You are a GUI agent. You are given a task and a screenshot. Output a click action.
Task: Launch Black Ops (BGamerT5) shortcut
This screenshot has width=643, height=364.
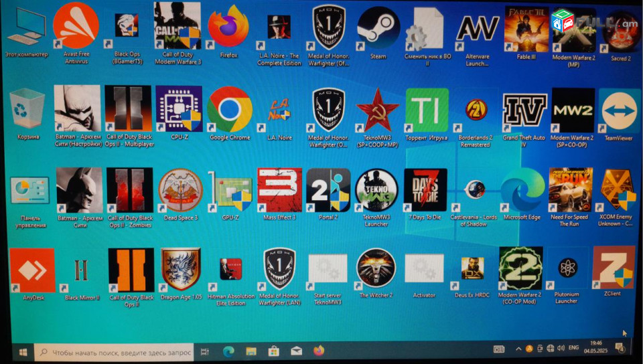pyautogui.click(x=127, y=25)
